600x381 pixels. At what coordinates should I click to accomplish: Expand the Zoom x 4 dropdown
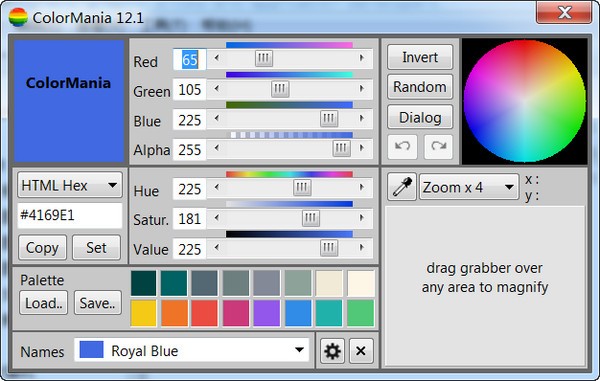[x=469, y=187]
